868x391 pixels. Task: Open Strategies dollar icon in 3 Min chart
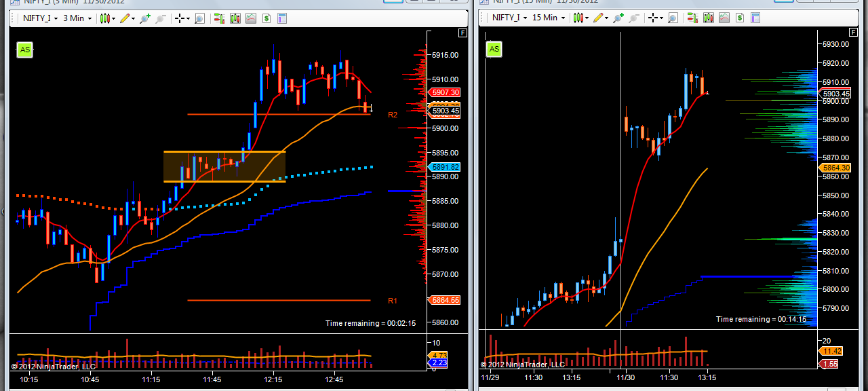[x=267, y=18]
